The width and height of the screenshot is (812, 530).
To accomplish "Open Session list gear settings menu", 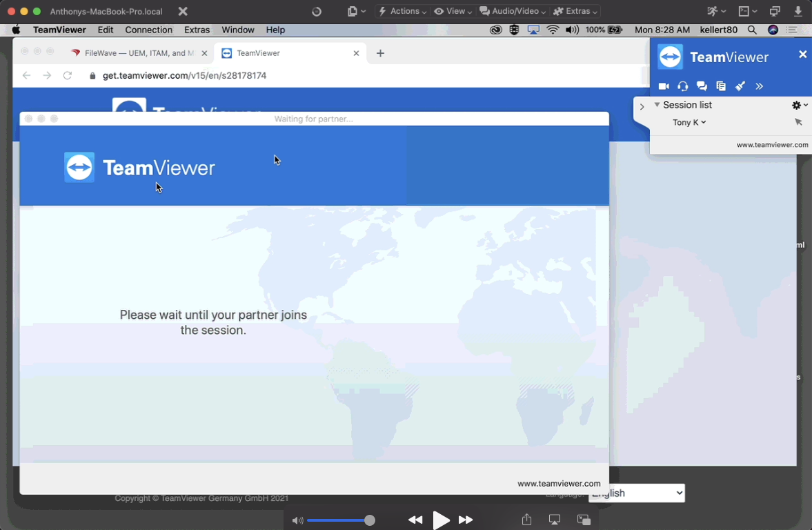I will pos(799,105).
